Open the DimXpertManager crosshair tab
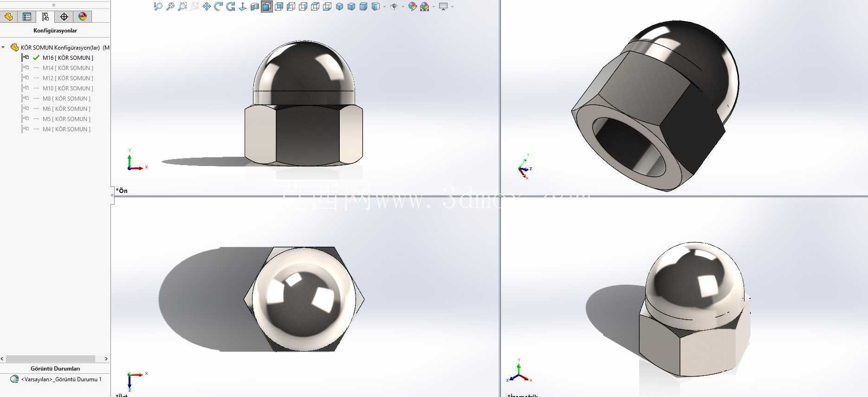This screenshot has height=397, width=868. (64, 17)
